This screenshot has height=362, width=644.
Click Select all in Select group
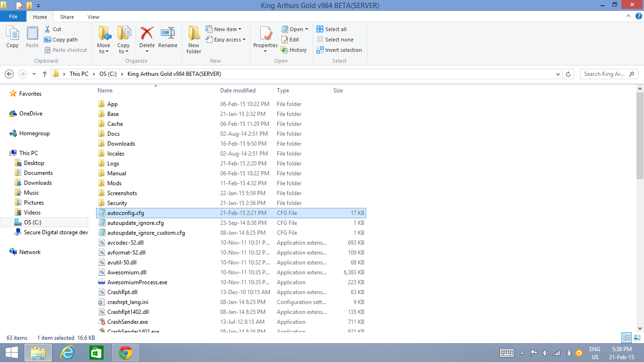(x=331, y=29)
